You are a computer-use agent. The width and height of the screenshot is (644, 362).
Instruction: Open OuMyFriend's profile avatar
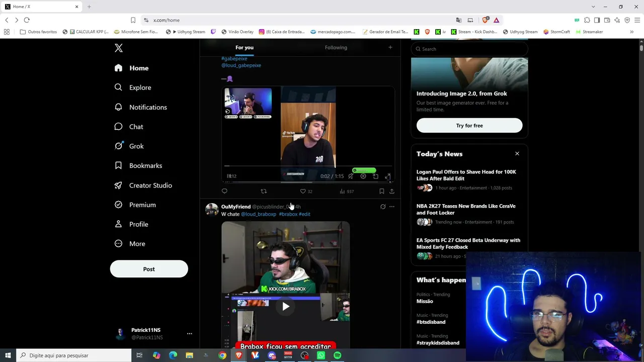point(212,209)
